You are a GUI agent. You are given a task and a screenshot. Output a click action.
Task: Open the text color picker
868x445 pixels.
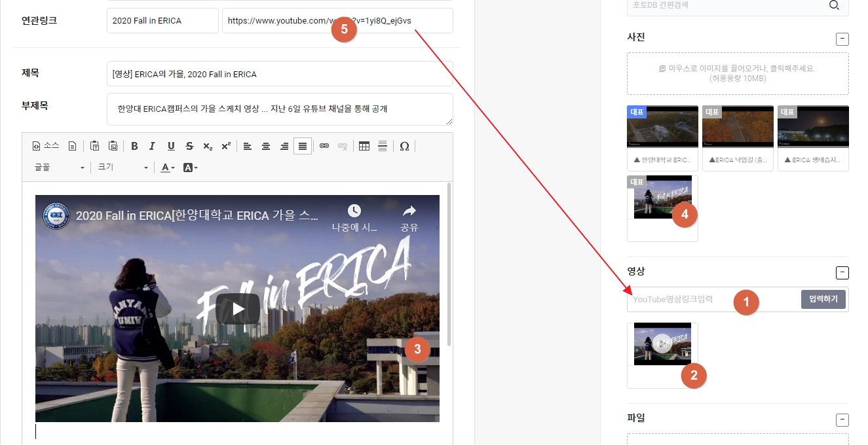click(167, 168)
